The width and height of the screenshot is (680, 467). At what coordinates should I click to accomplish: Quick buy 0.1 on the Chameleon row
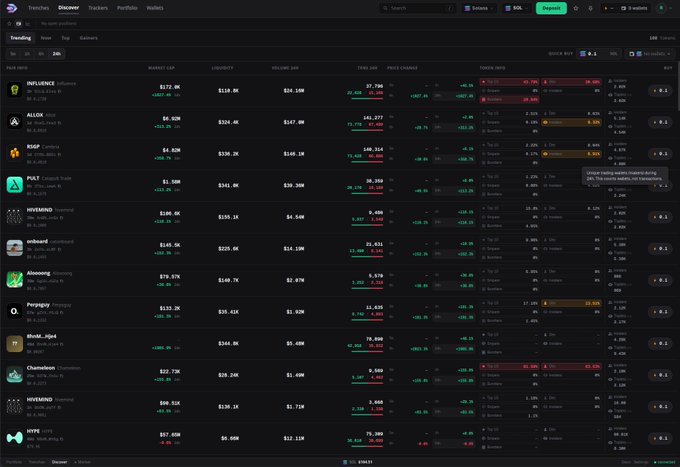(x=661, y=375)
